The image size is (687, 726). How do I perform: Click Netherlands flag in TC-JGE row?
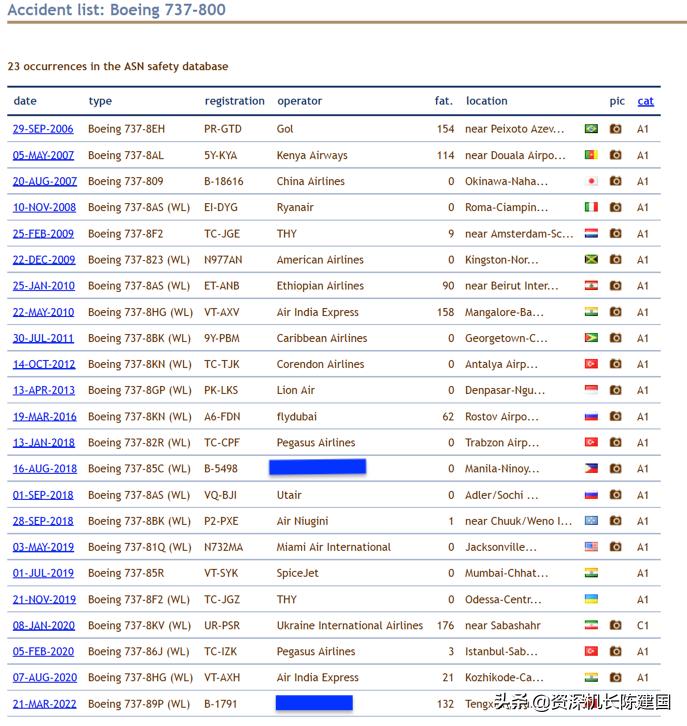pyautogui.click(x=591, y=233)
